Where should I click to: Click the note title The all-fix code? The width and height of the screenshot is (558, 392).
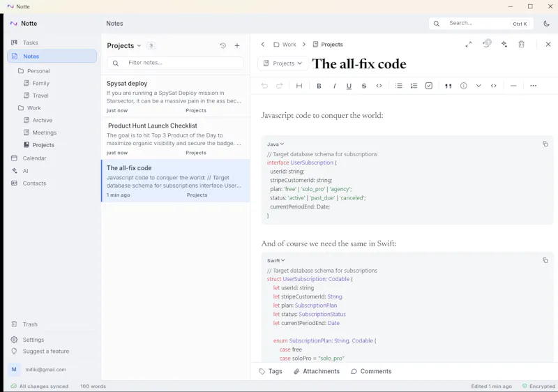pyautogui.click(x=359, y=63)
